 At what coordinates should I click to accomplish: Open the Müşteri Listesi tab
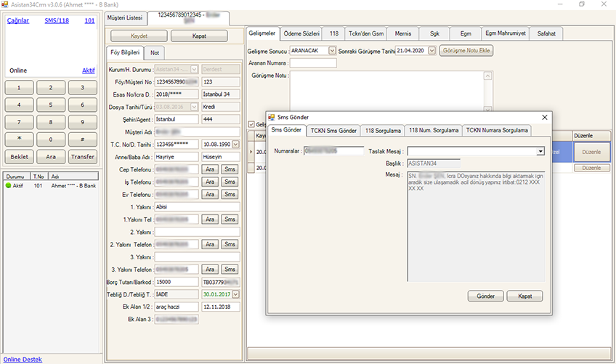click(125, 18)
